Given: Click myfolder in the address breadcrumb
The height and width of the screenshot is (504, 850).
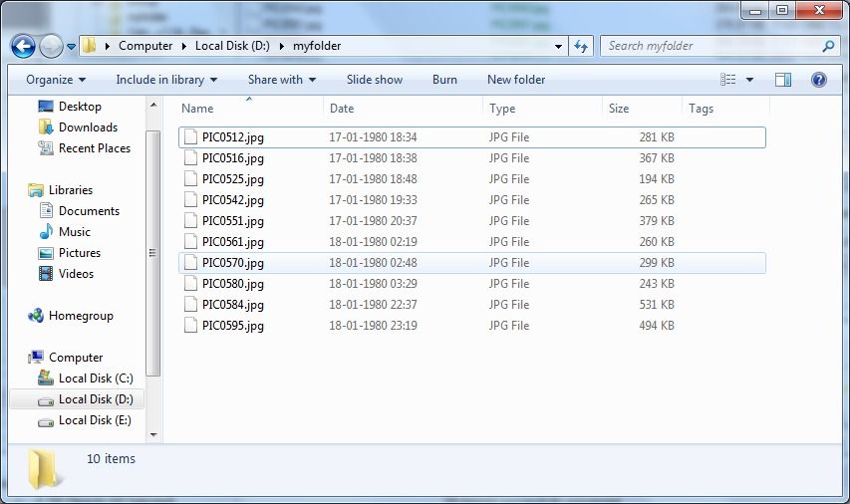Looking at the screenshot, I should coord(317,46).
